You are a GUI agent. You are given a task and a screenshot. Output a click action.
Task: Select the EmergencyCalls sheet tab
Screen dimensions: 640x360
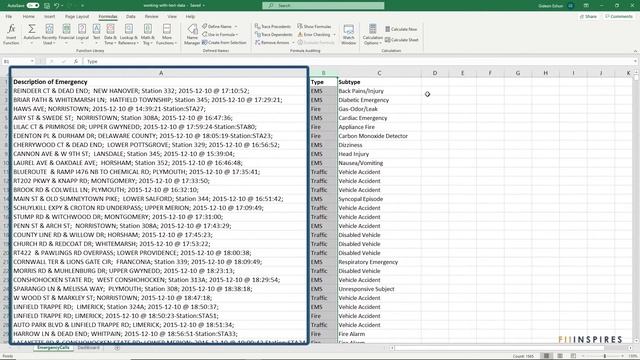[x=53, y=348]
